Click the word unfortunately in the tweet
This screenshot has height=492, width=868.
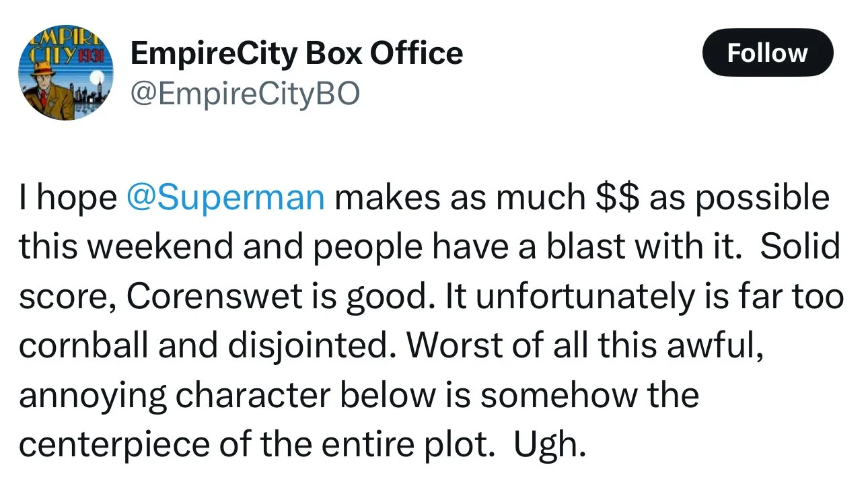point(565,297)
